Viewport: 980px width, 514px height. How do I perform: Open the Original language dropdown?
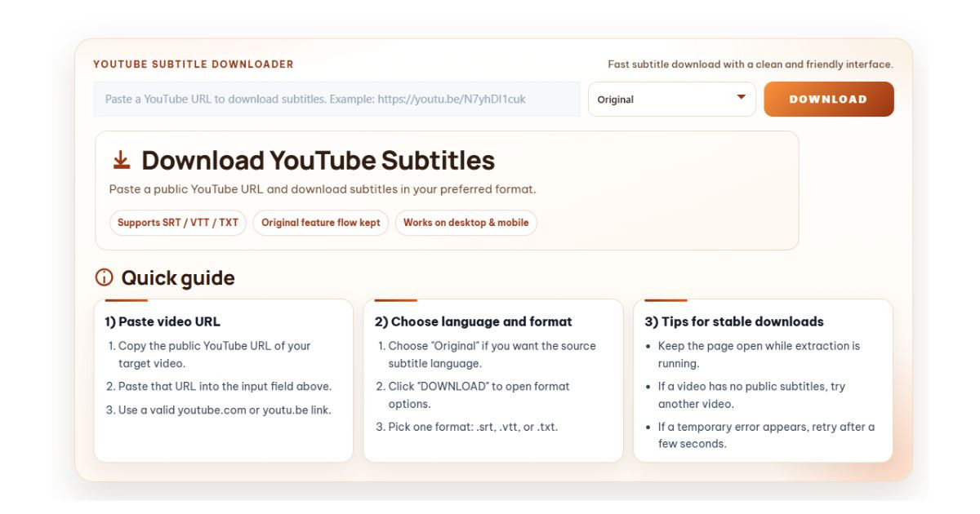tap(671, 100)
